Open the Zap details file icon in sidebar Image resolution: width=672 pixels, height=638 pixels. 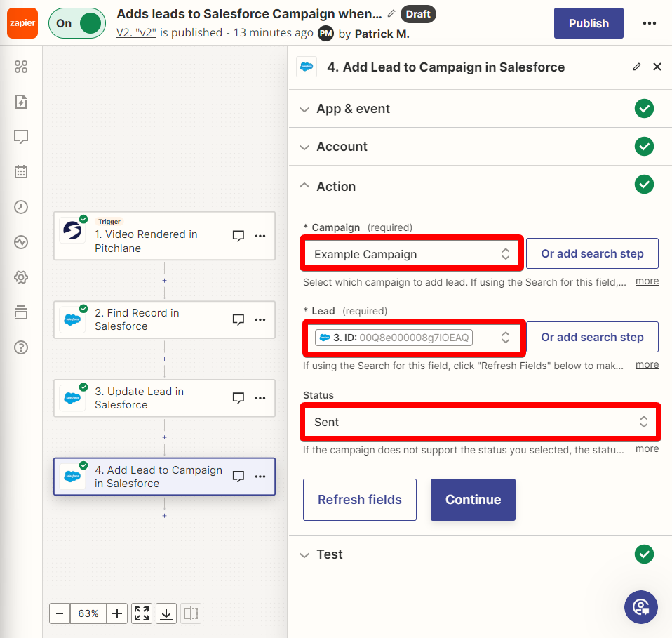[x=21, y=102]
